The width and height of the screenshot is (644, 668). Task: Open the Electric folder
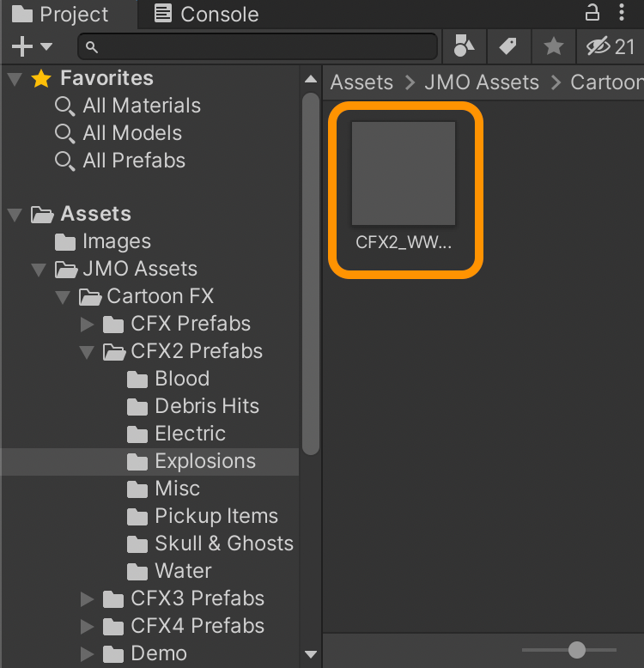(176, 434)
